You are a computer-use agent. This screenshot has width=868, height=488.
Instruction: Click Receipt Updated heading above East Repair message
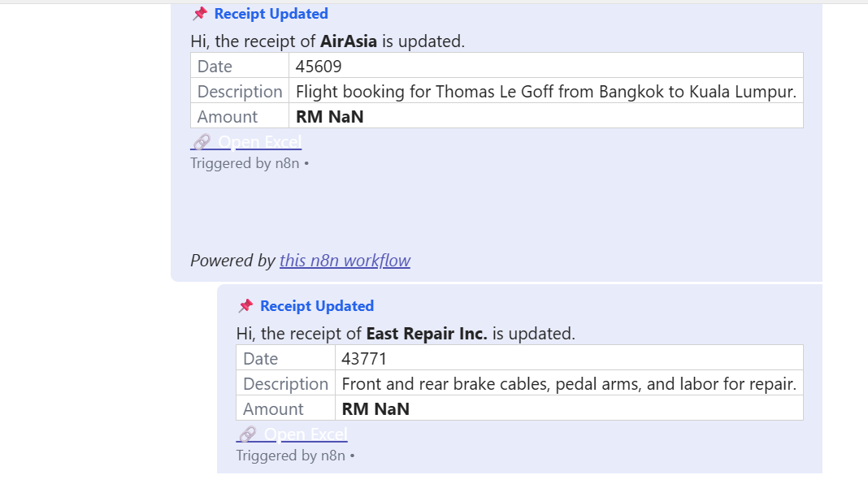316,306
